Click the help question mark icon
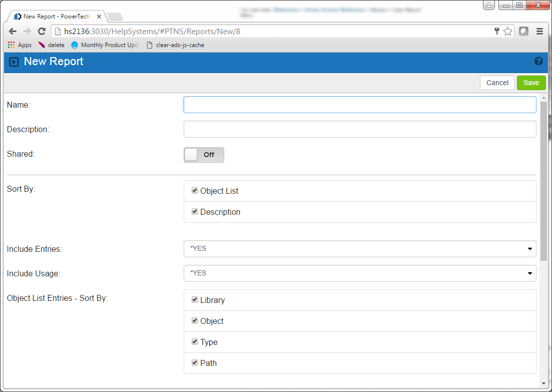This screenshot has height=392, width=552. click(x=538, y=61)
